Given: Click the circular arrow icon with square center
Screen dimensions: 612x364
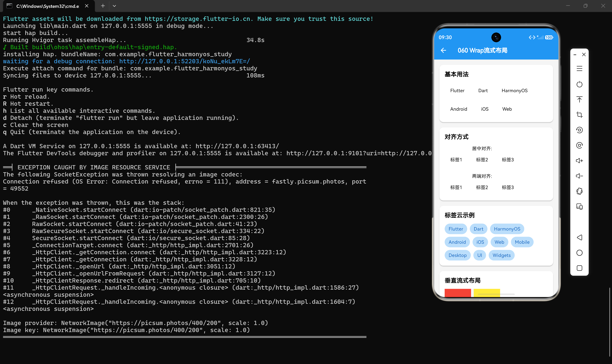Looking at the screenshot, I should [x=579, y=130].
